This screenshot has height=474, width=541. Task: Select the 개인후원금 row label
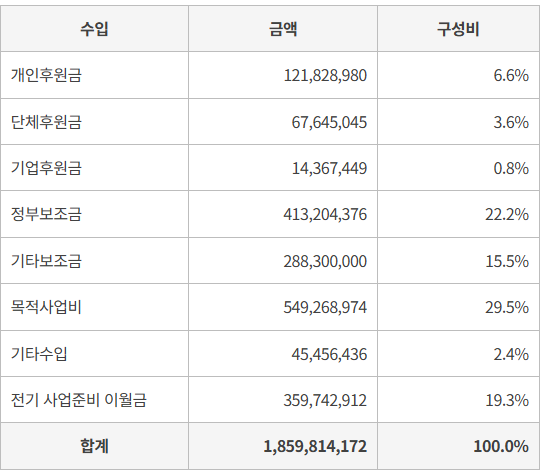point(46,75)
